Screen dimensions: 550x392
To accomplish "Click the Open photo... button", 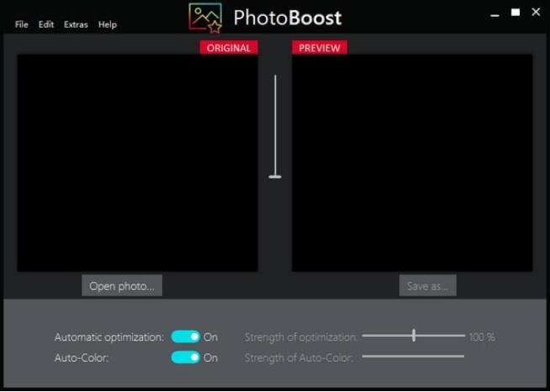I will (x=122, y=286).
